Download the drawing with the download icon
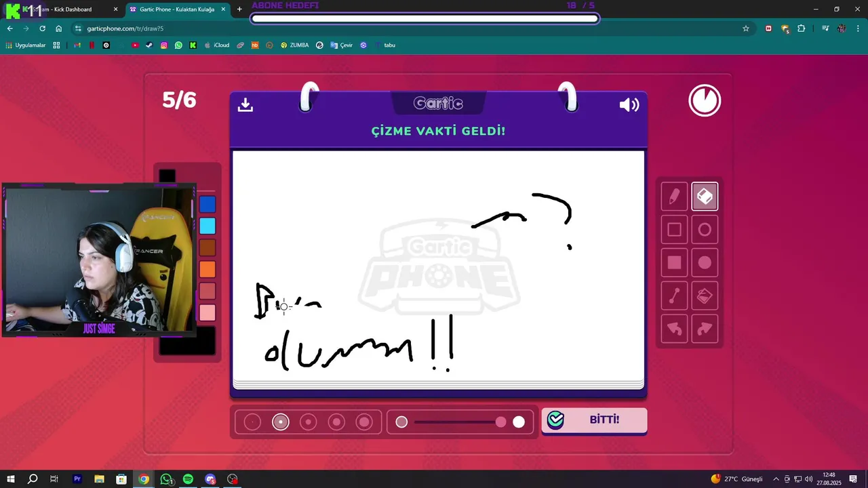The image size is (868, 488). pos(245,104)
